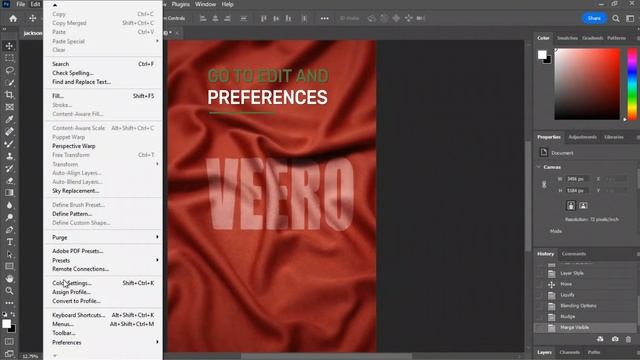Select the Lasso tool

tap(9, 70)
